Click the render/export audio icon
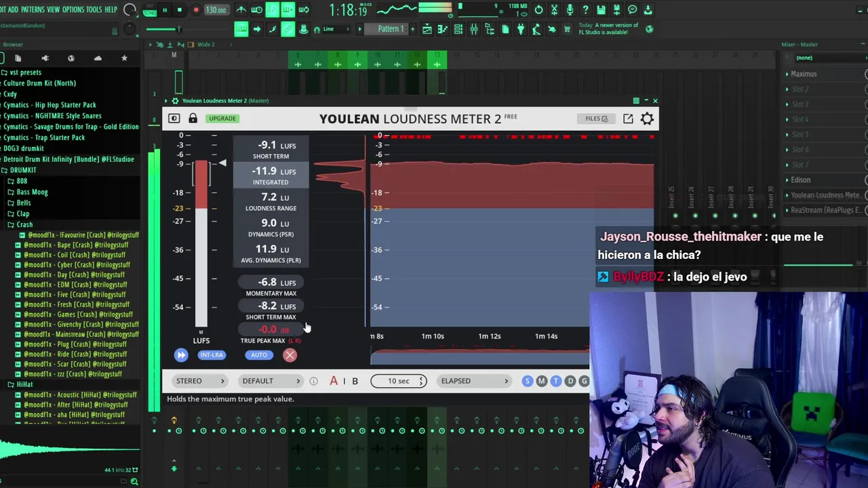This screenshot has width=868, height=488. coord(616,9)
